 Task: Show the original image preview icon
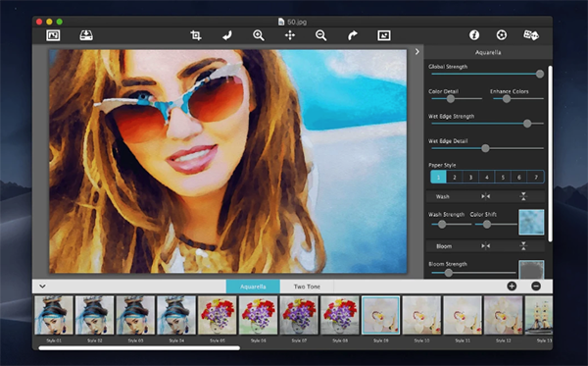click(x=384, y=35)
